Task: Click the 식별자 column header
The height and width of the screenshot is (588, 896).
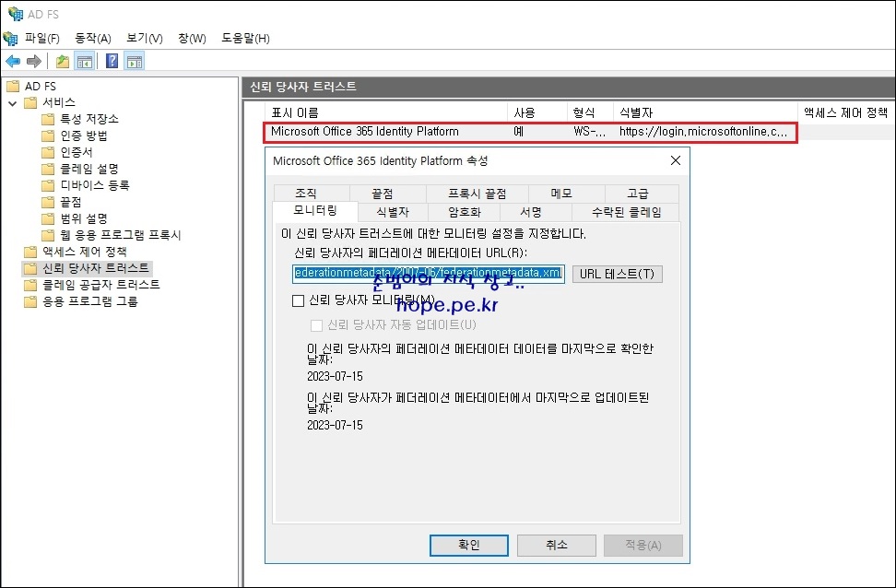Action: [x=705, y=112]
